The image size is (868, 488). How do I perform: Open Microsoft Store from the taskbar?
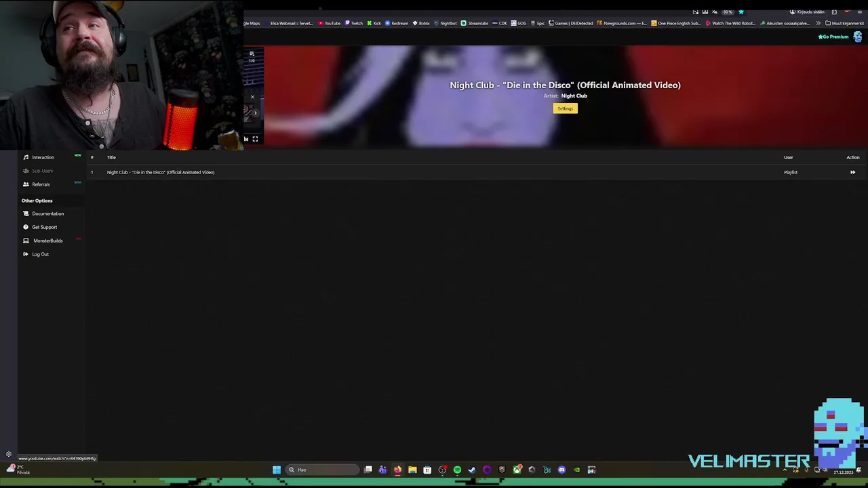pyautogui.click(x=427, y=470)
